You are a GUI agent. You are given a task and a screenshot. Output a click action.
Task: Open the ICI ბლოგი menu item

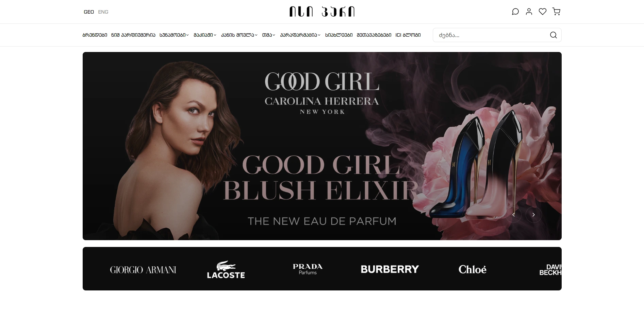point(408,35)
